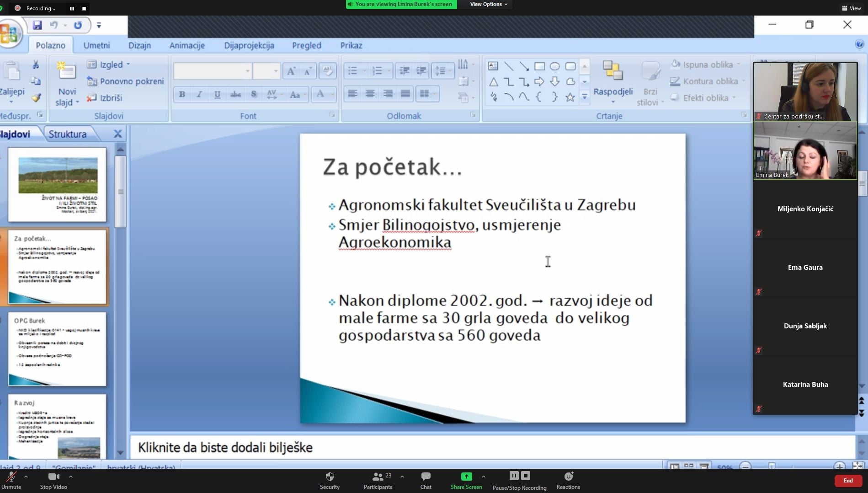Align text left in Odlomak group
This screenshot has height=493, width=868.
click(x=352, y=94)
